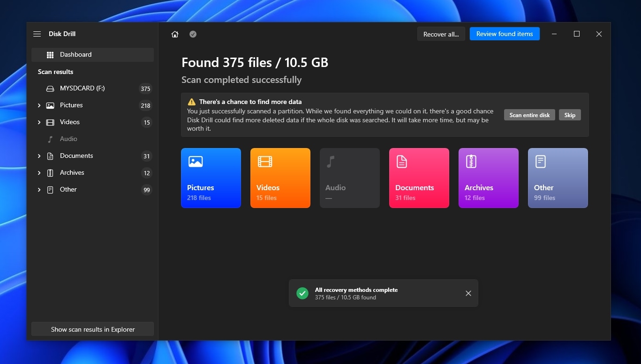Click the scan status checkmark icon
Image resolution: width=641 pixels, height=364 pixels.
tap(193, 34)
